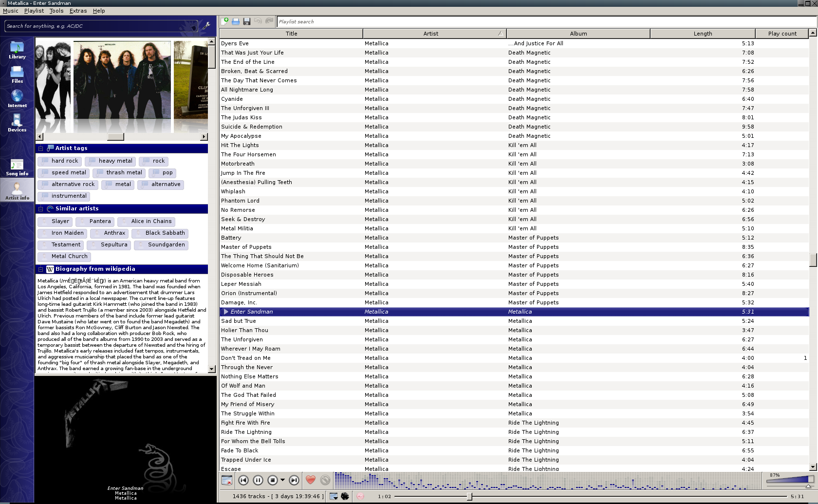
Task: Click the redo arrow in playlist toolbar
Action: [269, 21]
